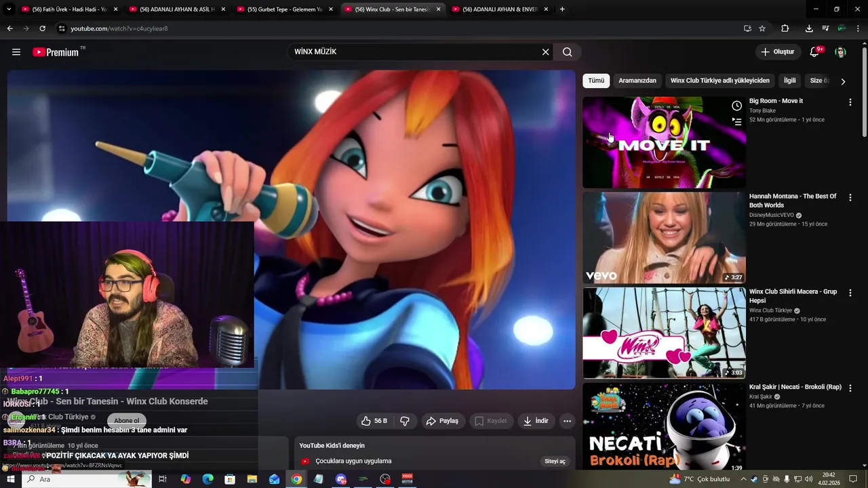Viewport: 868px width, 488px height.
Task: Click the Chrome address bar URL
Action: 119,28
